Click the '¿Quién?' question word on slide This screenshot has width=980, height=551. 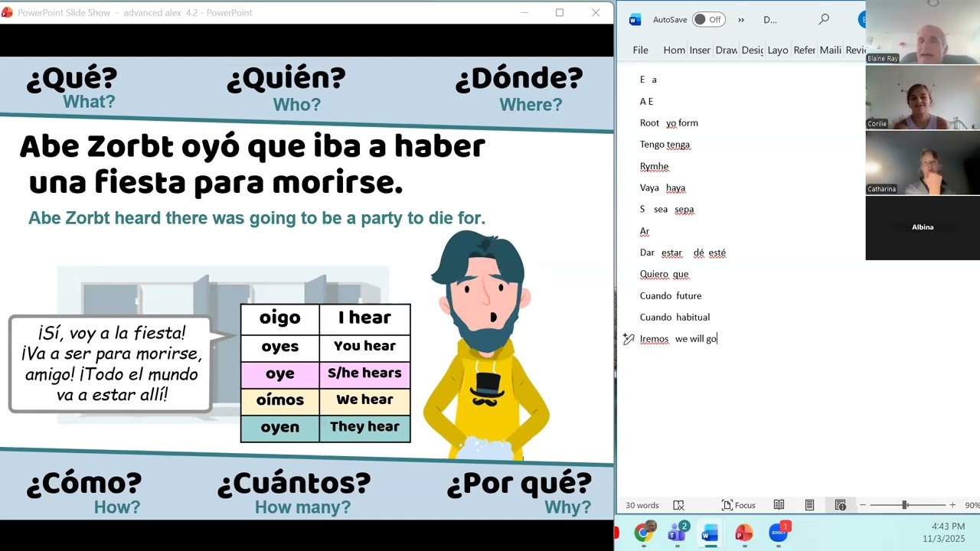[x=286, y=79]
